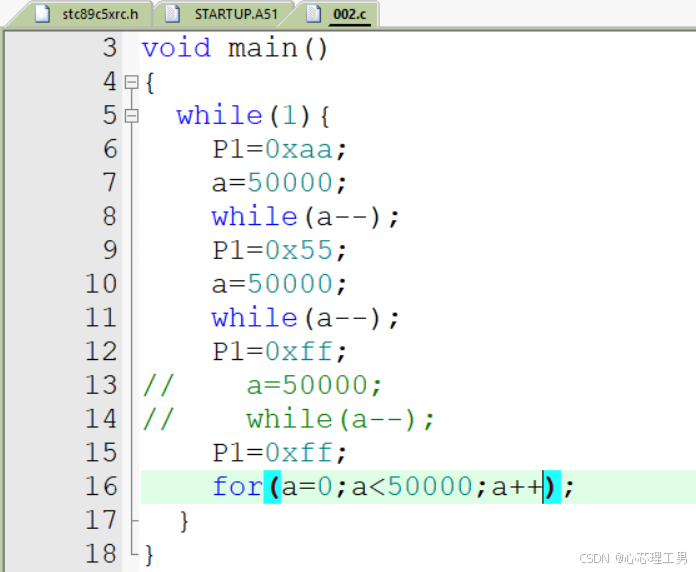The height and width of the screenshot is (572, 696).
Task: Click the 'for' keyword on line 16
Action: click(x=238, y=486)
